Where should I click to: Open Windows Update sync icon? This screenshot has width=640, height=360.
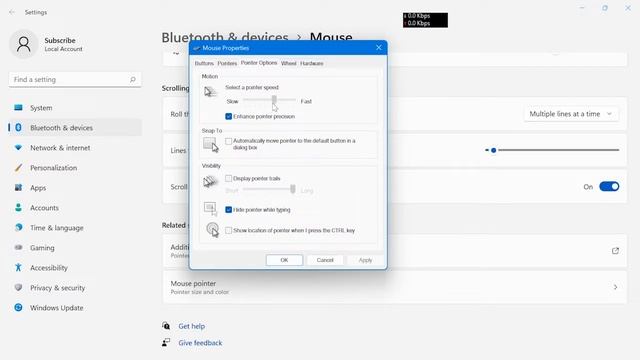(x=18, y=308)
